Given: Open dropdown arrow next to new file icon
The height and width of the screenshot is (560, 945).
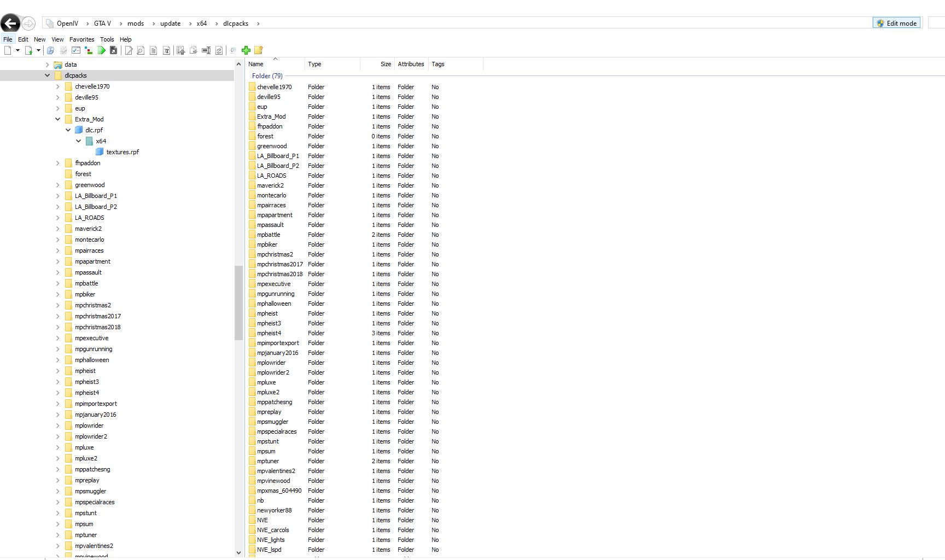Looking at the screenshot, I should (x=17, y=50).
